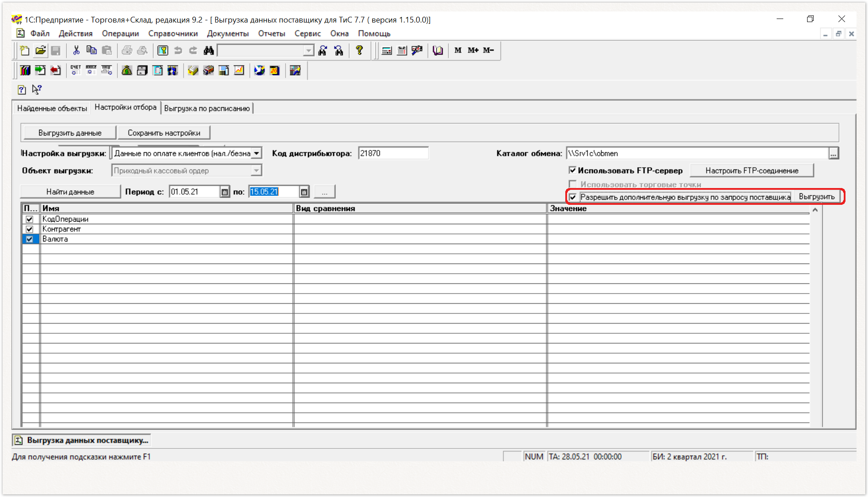Expand the Настройка выгрузки dropdown

256,153
